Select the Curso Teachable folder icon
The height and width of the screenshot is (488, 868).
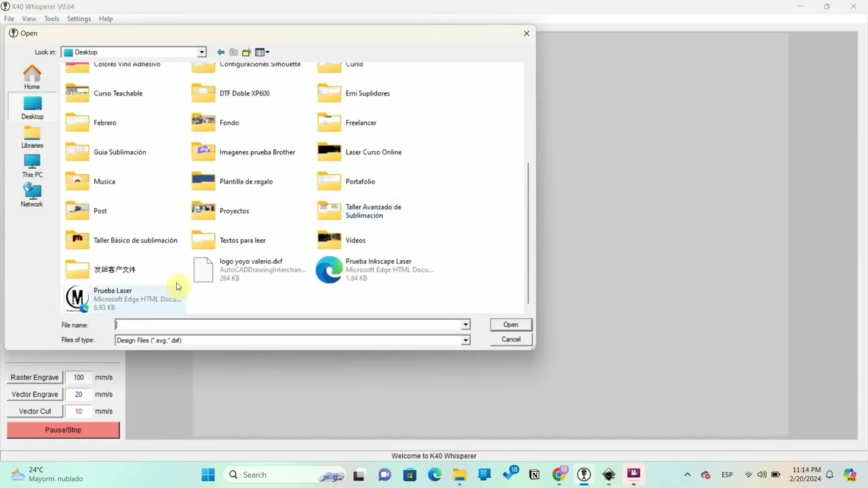pos(77,93)
